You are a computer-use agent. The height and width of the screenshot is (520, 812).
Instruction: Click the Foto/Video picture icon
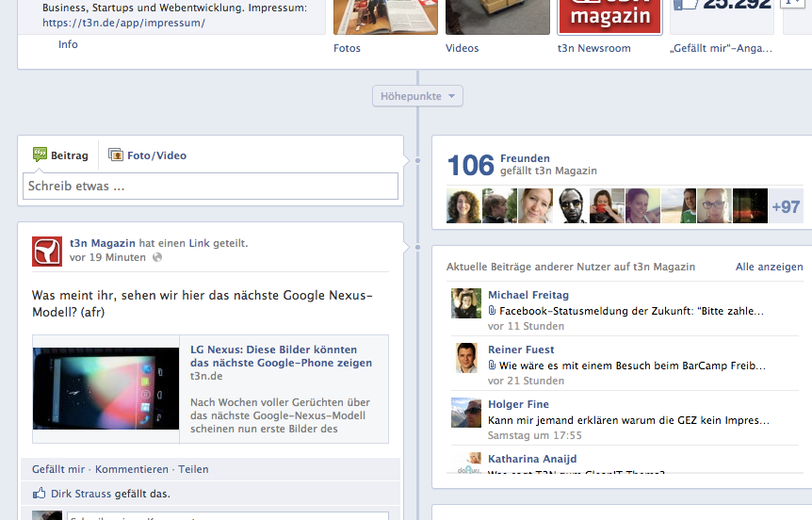(116, 154)
